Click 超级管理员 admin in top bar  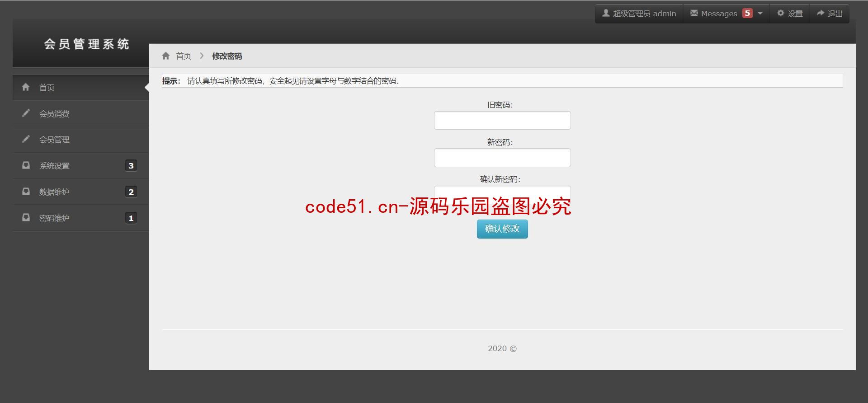[x=639, y=14]
